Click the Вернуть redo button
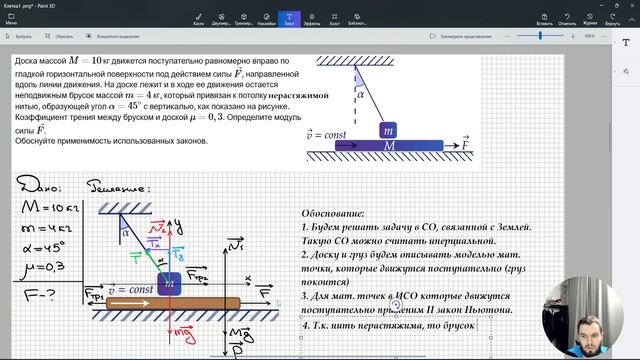Image resolution: width=640 pixels, height=360 pixels. click(612, 19)
